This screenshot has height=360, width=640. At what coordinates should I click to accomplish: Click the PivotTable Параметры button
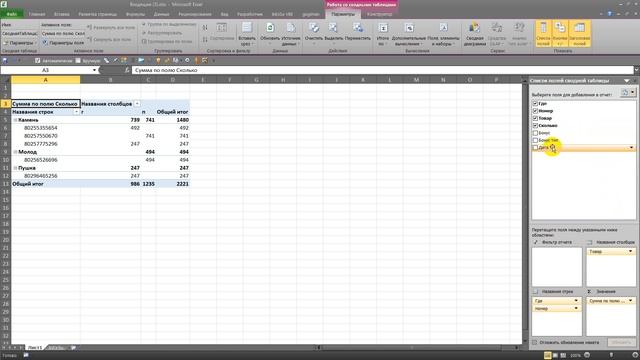[x=20, y=42]
